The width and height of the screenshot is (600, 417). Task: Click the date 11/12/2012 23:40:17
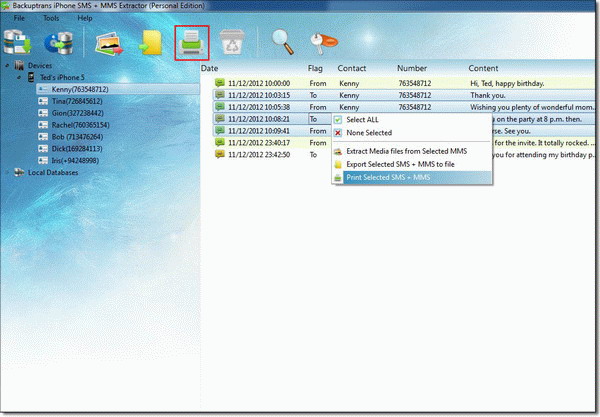click(x=259, y=142)
